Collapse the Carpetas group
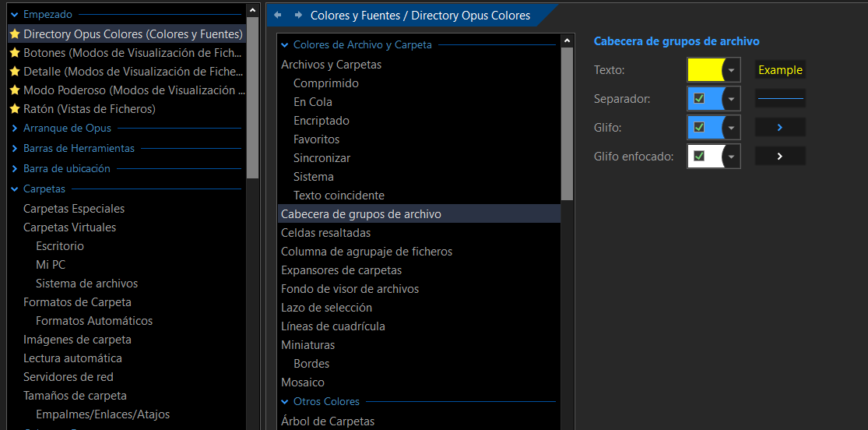This screenshot has width=868, height=430. (15, 189)
